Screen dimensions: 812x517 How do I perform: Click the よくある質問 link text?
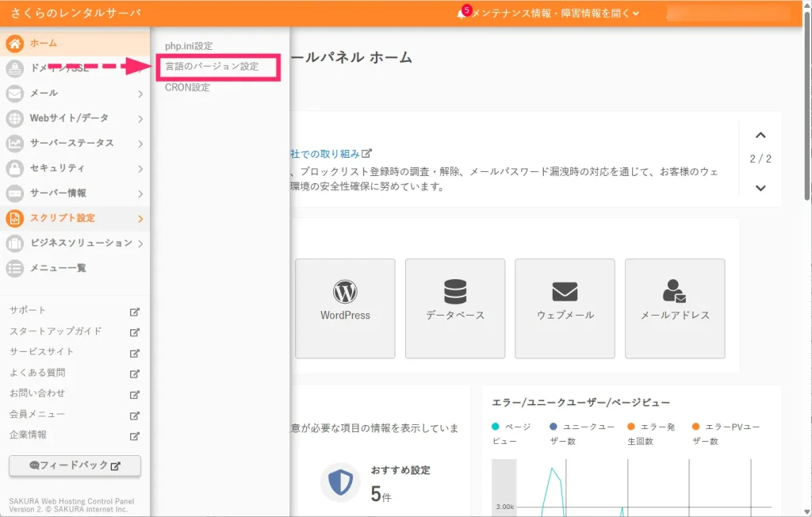pyautogui.click(x=37, y=373)
